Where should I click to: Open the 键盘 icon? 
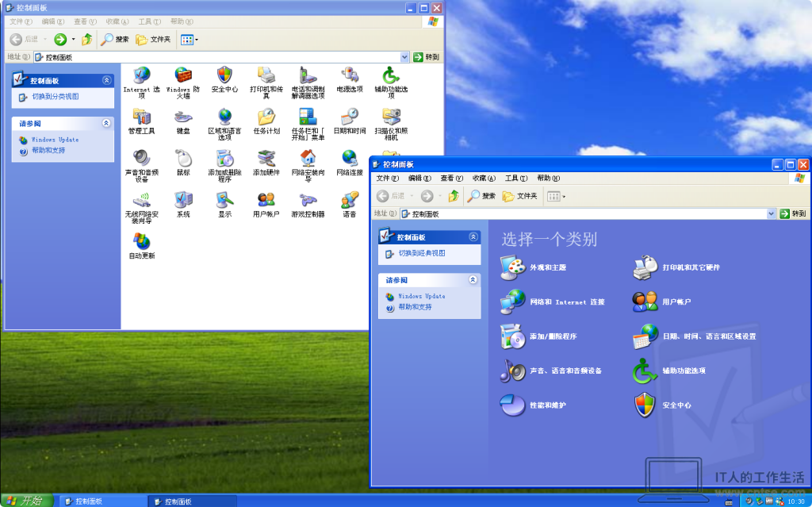(x=183, y=121)
